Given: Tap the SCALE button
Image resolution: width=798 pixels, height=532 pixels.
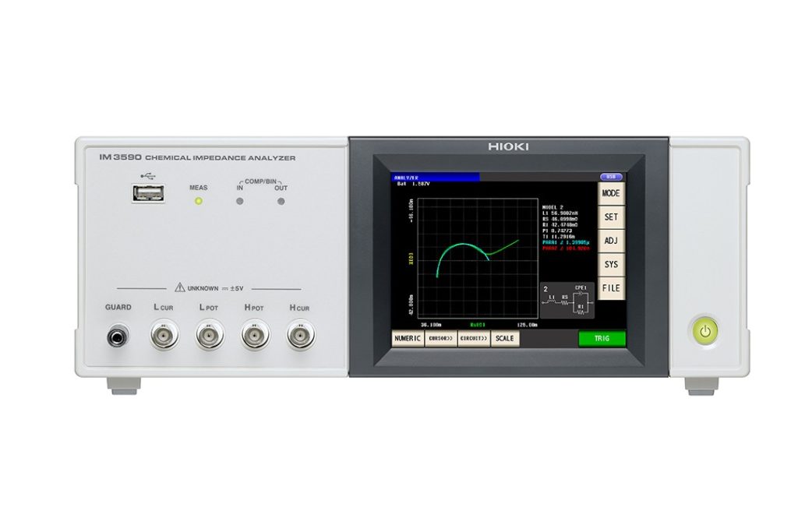Looking at the screenshot, I should point(505,339).
